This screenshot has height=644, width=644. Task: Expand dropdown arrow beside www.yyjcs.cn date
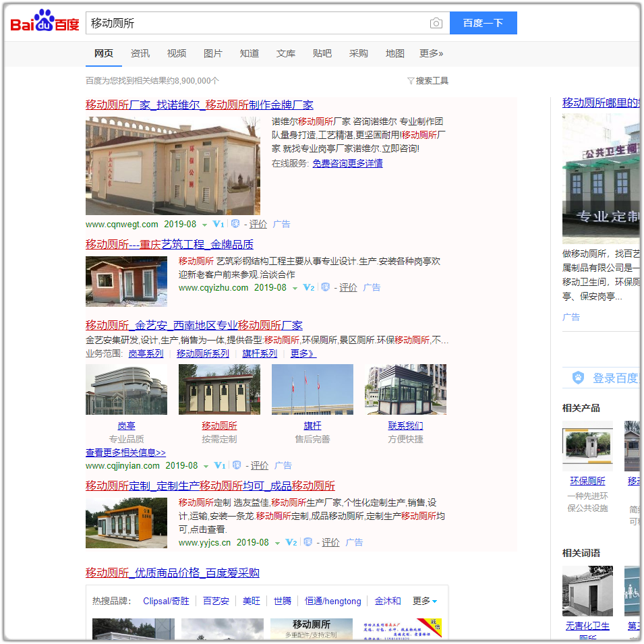pyautogui.click(x=277, y=543)
